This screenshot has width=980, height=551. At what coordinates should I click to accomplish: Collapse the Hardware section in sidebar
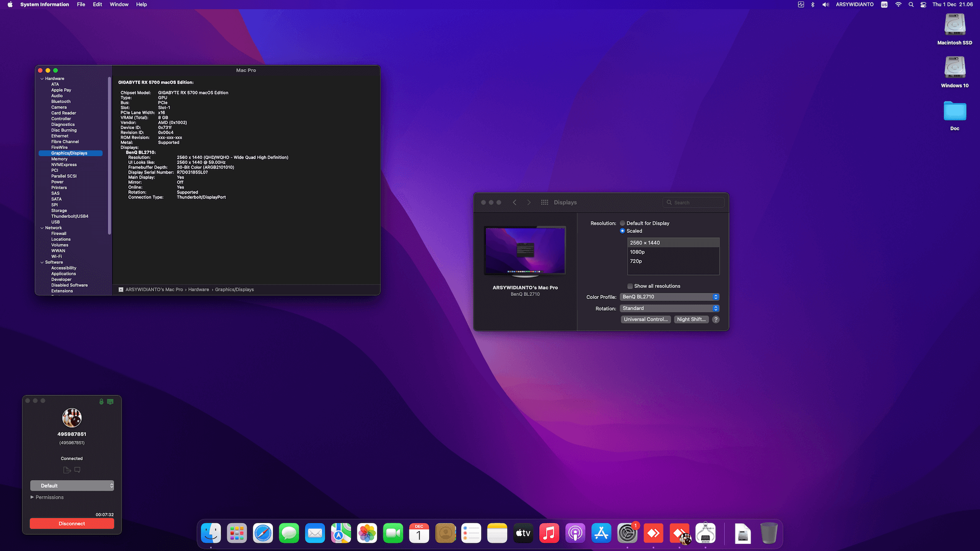point(42,79)
